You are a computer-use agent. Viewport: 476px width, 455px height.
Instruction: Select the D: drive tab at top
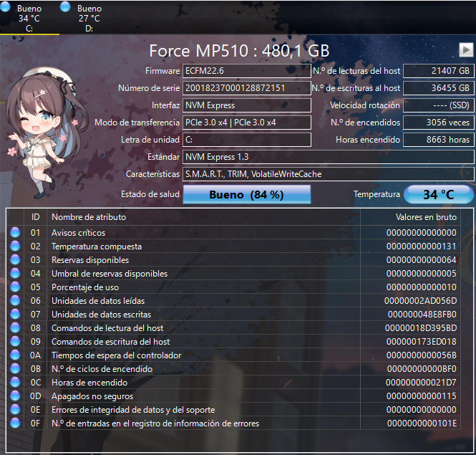tap(89, 18)
